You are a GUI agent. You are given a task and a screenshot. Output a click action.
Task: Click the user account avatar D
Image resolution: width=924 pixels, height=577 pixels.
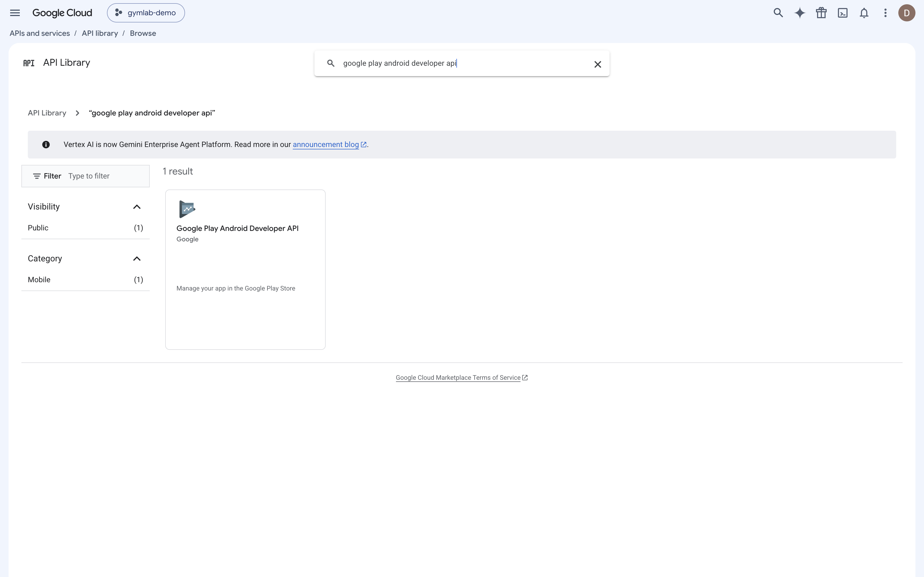tap(906, 13)
